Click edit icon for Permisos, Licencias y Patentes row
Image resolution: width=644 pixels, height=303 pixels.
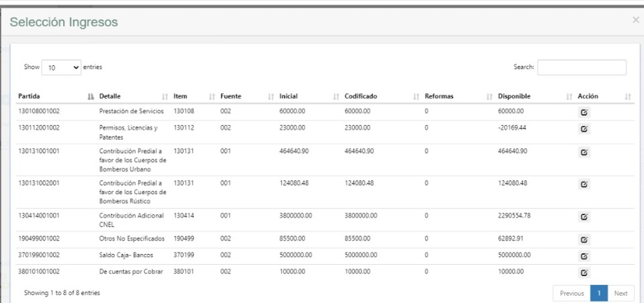tap(584, 129)
